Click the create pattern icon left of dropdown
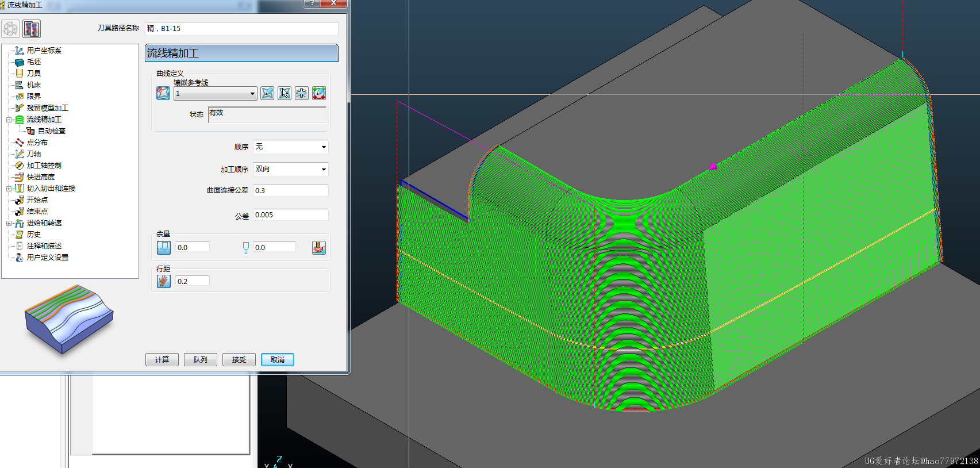Viewport: 980px width, 468px height. (x=163, y=93)
